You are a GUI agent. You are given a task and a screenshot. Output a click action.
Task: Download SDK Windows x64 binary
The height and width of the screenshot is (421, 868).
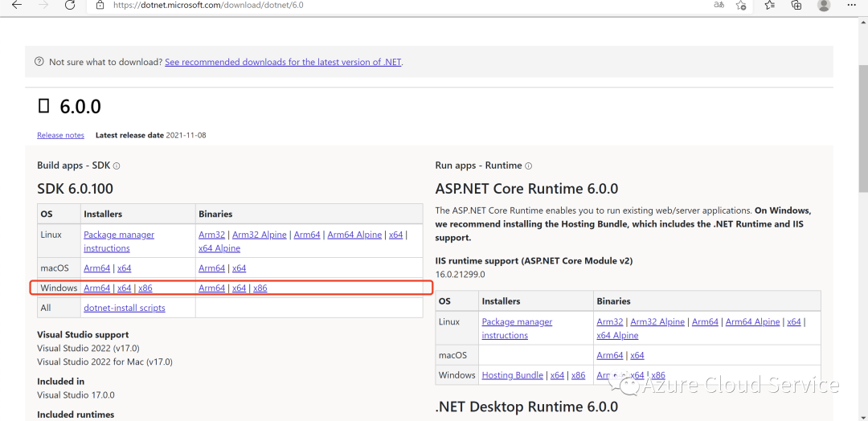239,288
